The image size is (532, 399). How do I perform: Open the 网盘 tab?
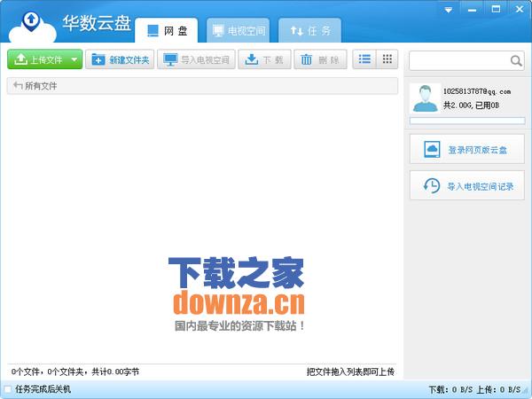pos(167,30)
